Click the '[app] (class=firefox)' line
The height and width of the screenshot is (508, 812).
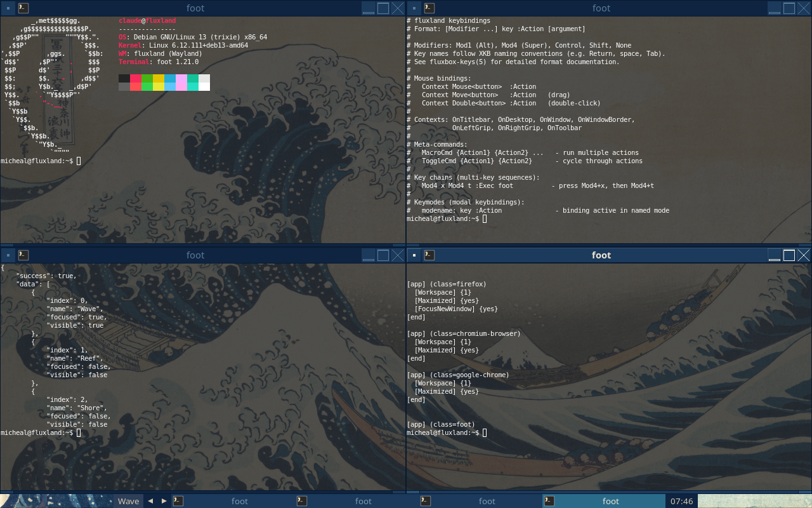click(447, 284)
